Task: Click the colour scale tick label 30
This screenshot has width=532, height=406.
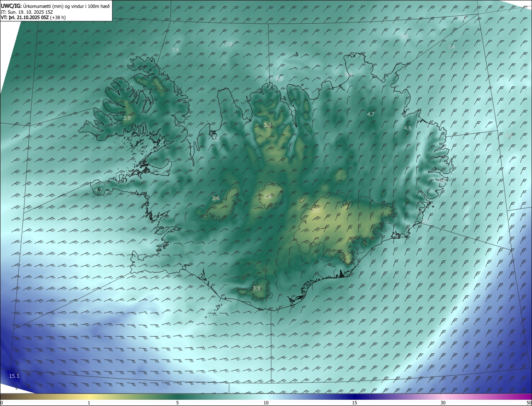Action: pos(443,403)
